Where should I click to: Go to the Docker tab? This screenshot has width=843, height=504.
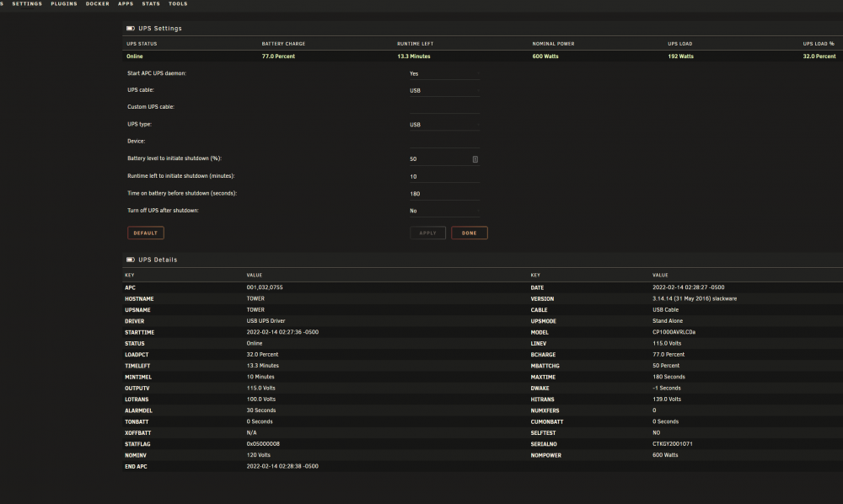point(97,3)
